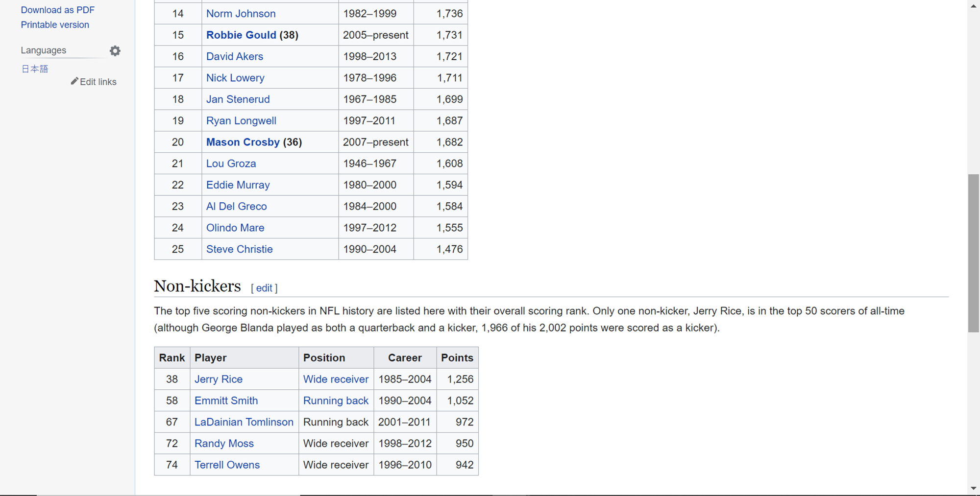Visit the Lou Groza article
980x496 pixels.
pos(231,164)
